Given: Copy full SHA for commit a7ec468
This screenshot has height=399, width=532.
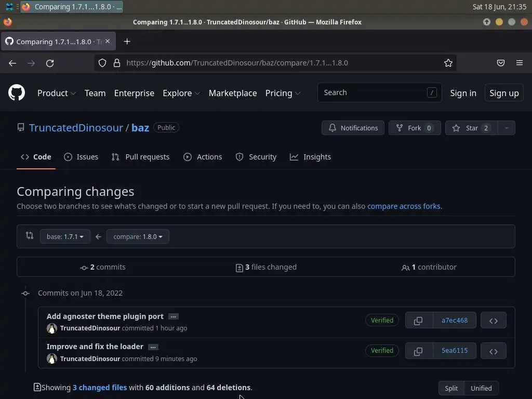Looking at the screenshot, I should (419, 320).
